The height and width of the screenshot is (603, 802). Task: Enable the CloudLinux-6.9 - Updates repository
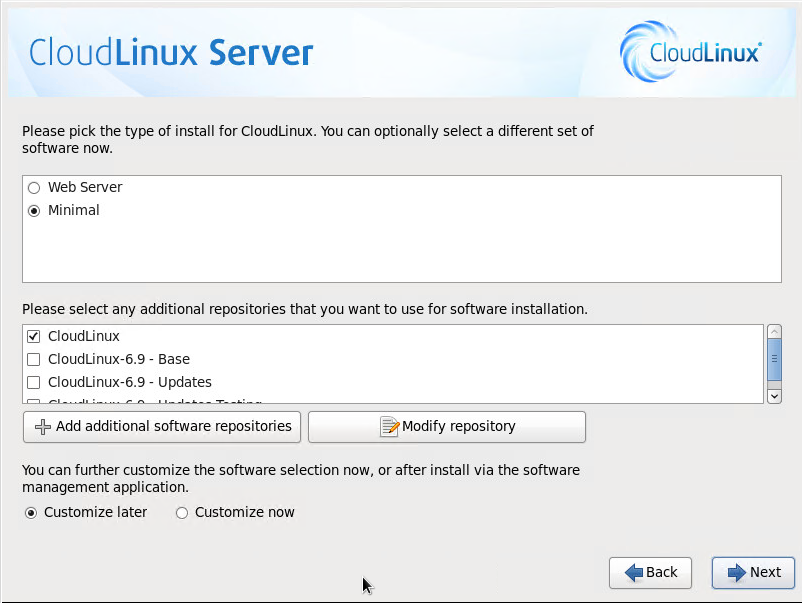[34, 382]
